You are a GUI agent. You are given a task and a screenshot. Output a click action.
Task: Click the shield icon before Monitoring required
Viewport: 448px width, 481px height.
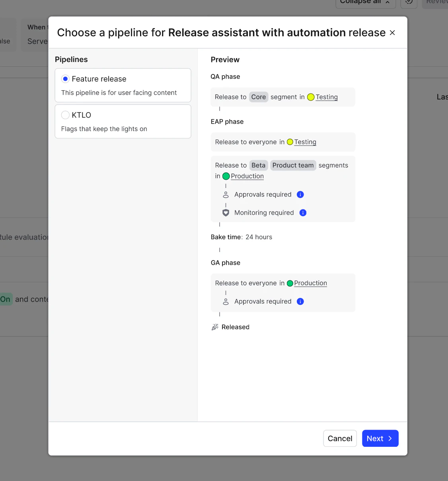coord(226,213)
